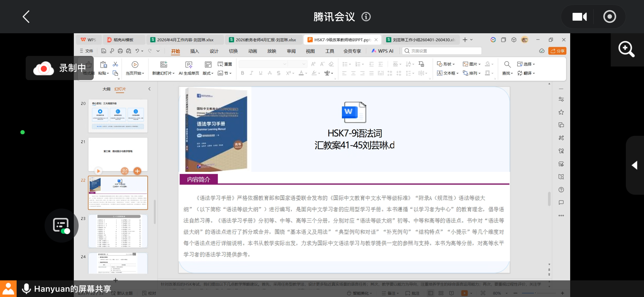The width and height of the screenshot is (644, 297).
Task: Toggle italic text formatting
Action: [251, 73]
